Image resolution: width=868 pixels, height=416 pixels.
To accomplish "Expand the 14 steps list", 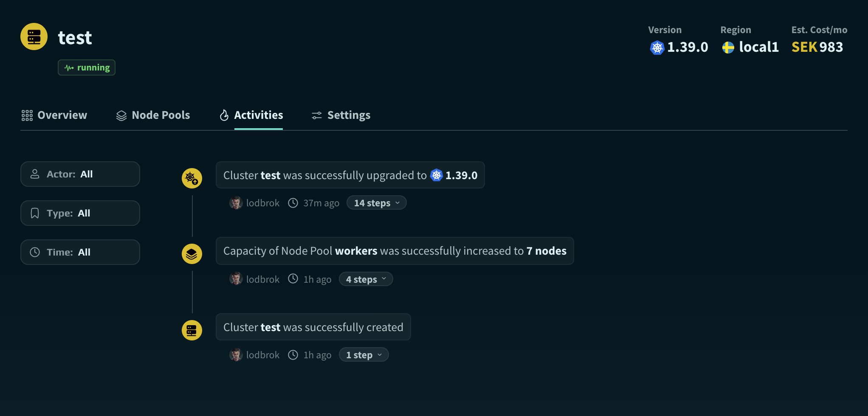I will coord(377,203).
